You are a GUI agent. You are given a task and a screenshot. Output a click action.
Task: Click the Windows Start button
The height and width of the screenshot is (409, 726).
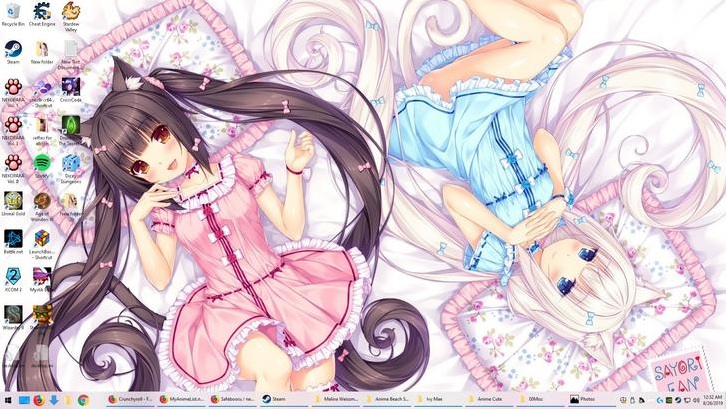point(9,399)
